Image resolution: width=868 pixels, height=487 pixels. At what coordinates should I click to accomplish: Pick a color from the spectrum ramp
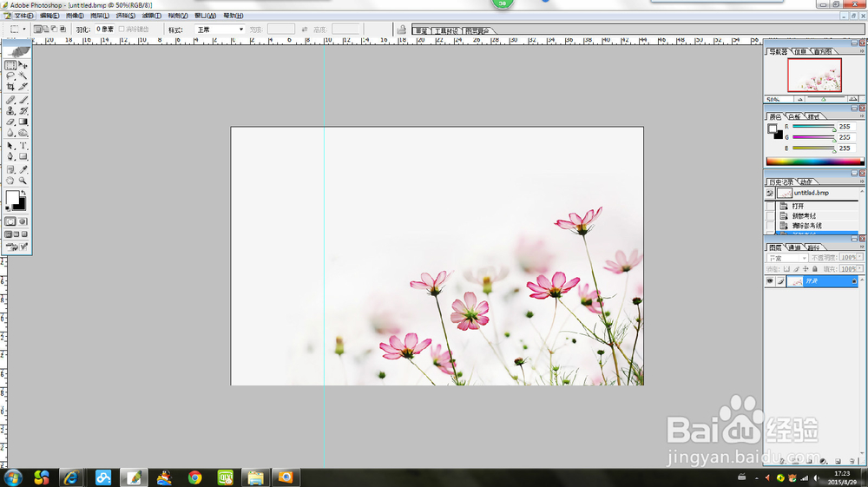coord(814,161)
